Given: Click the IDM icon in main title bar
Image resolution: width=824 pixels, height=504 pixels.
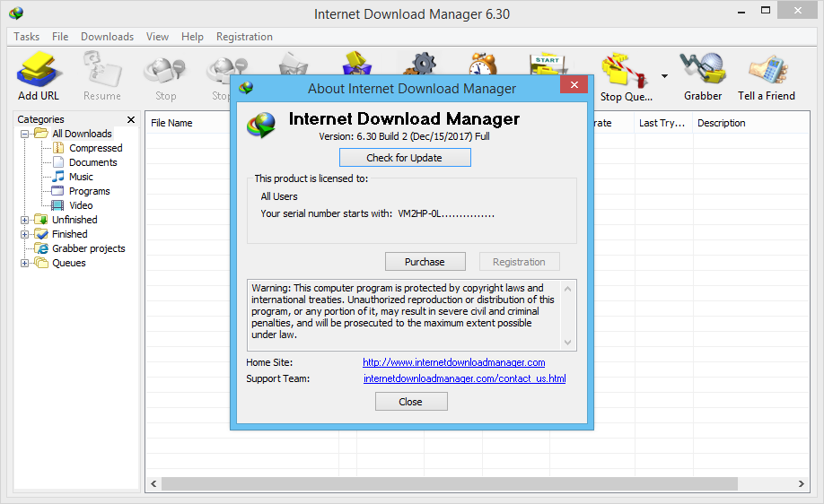Looking at the screenshot, I should tap(16, 13).
